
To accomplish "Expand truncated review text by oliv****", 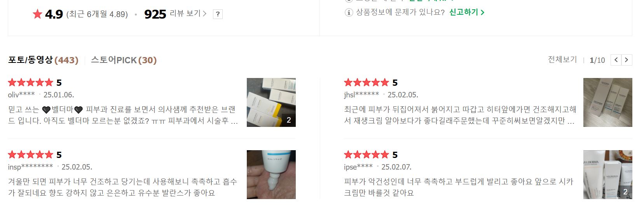I will [123, 115].
